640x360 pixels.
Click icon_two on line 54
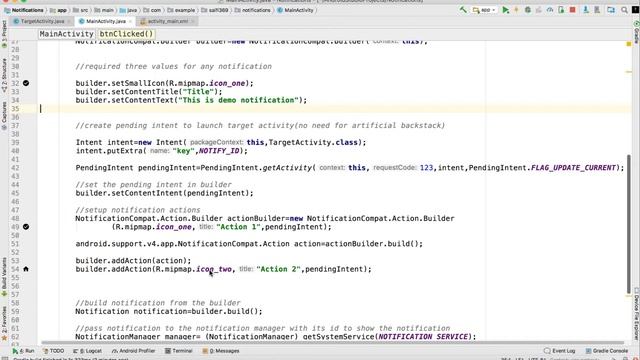pyautogui.click(x=214, y=269)
